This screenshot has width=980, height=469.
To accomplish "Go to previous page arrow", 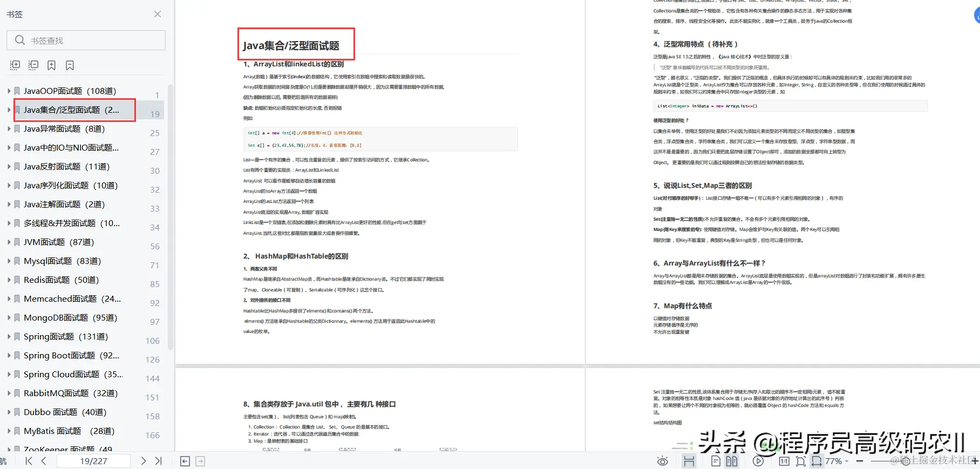I will tap(44, 461).
